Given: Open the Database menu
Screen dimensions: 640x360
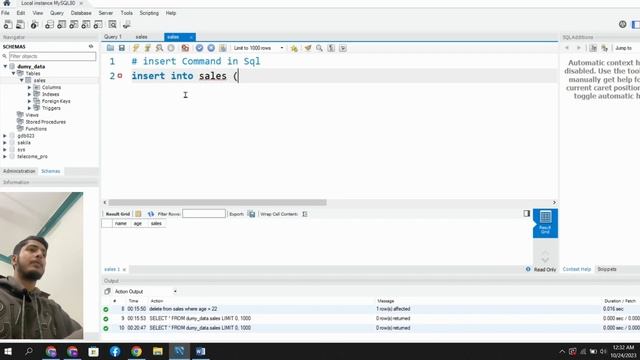Looking at the screenshot, I should [x=81, y=13].
